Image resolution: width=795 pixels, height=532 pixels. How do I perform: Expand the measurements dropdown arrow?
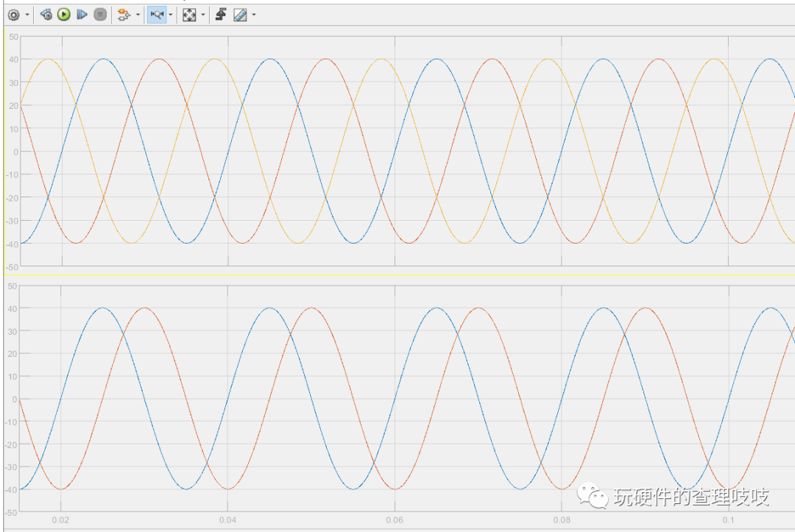[x=254, y=15]
